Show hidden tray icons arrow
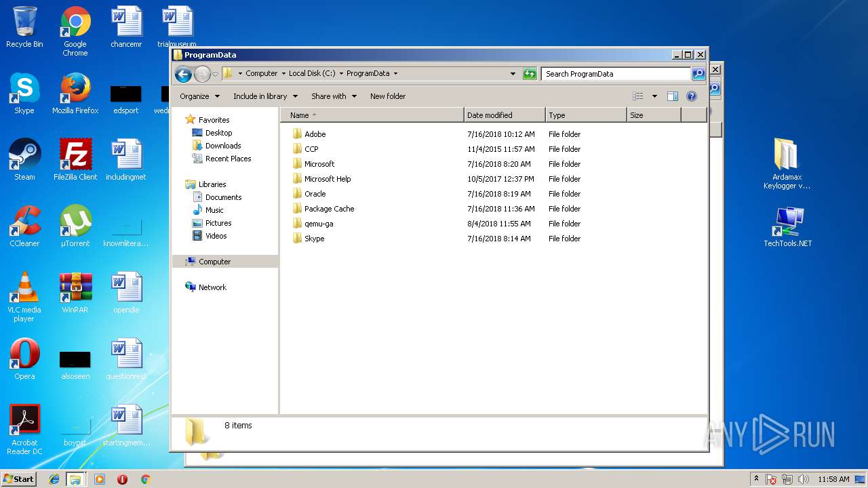This screenshot has width=868, height=488. coord(756,479)
